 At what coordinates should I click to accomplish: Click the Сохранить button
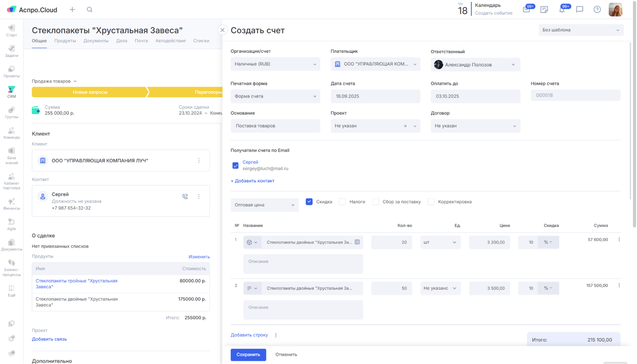point(248,354)
